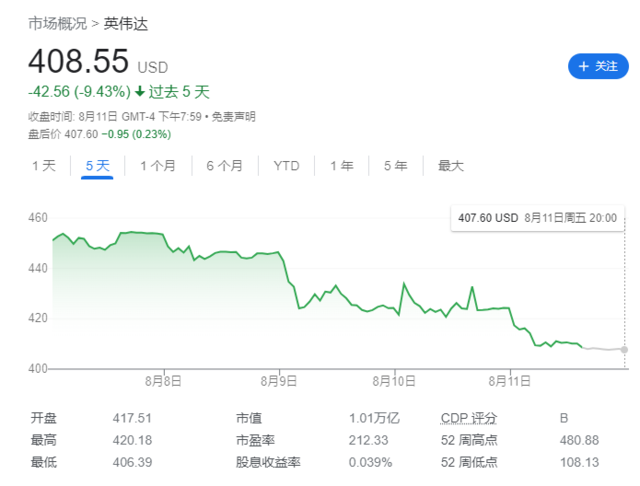Viewport: 640px width, 486px height.
Task: Click the 最高 value 420.18
Action: [132, 440]
